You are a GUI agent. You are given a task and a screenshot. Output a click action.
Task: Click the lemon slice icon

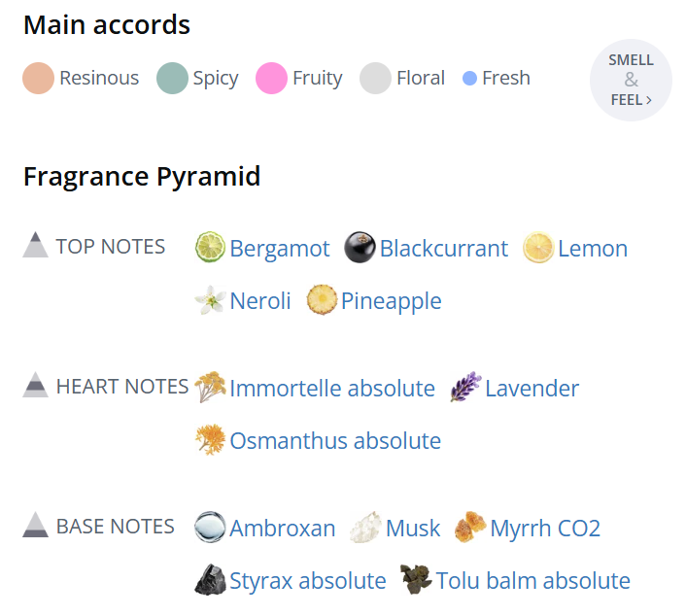pos(538,248)
